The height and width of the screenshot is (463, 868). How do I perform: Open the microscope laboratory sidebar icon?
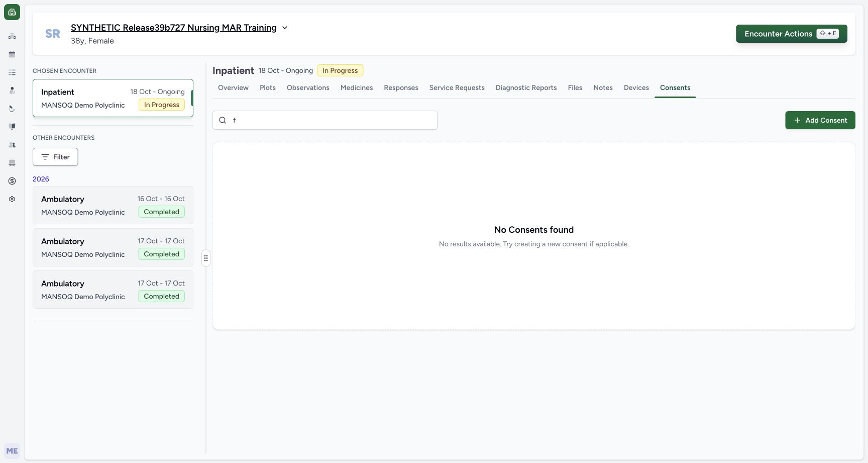(x=12, y=109)
